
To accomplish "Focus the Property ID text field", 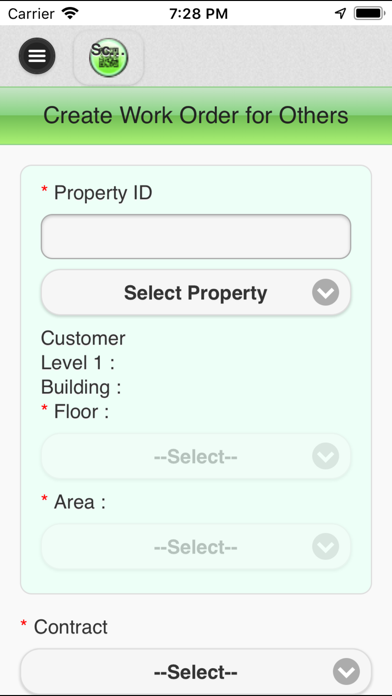I will (x=196, y=237).
